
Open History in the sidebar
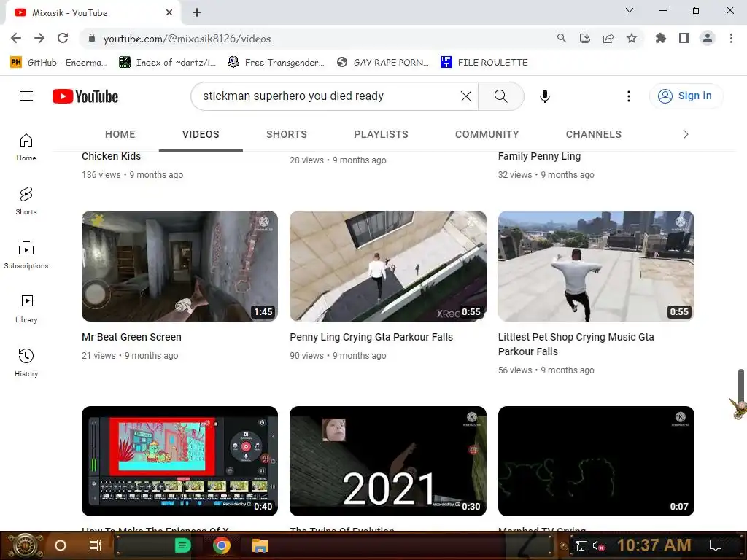[x=26, y=363]
